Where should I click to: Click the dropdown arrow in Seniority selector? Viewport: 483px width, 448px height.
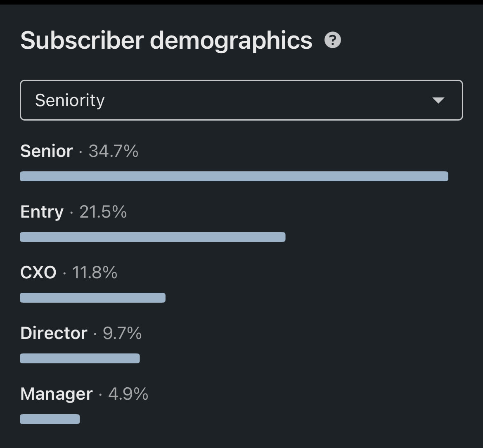pos(438,100)
